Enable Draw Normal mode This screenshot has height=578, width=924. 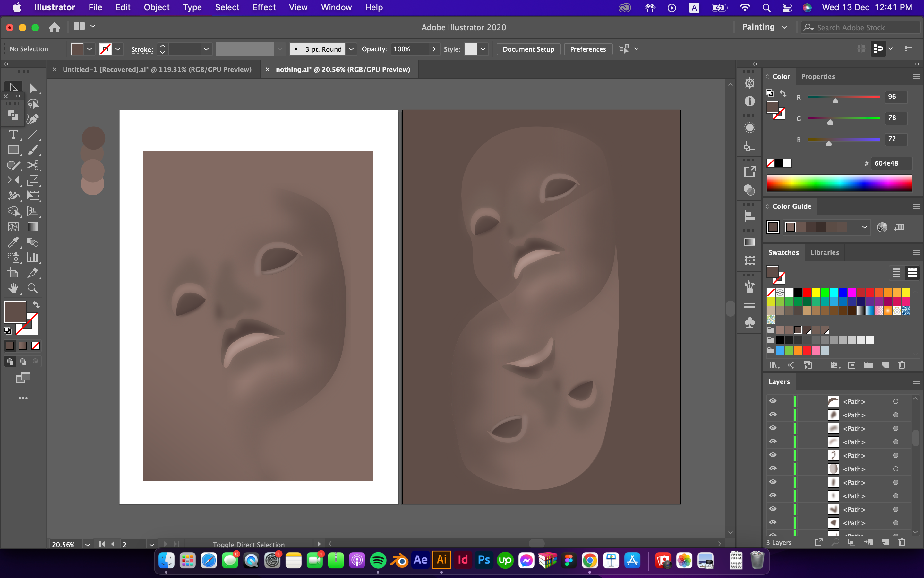pyautogui.click(x=10, y=361)
